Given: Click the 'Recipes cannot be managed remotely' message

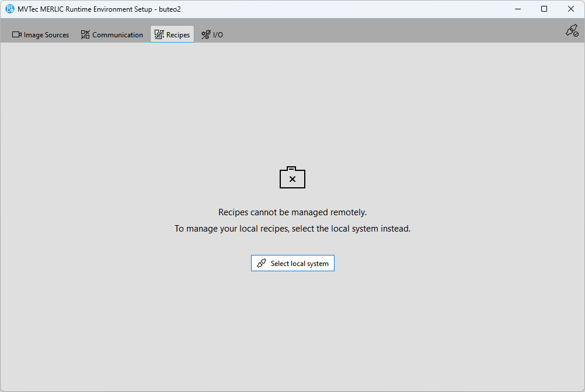Looking at the screenshot, I should [292, 212].
